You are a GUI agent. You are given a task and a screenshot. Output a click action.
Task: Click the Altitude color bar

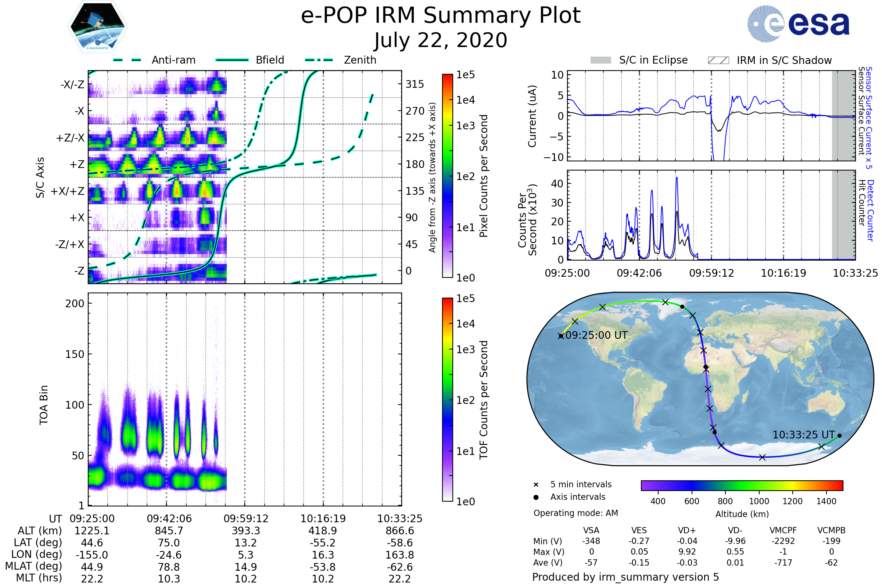742,485
